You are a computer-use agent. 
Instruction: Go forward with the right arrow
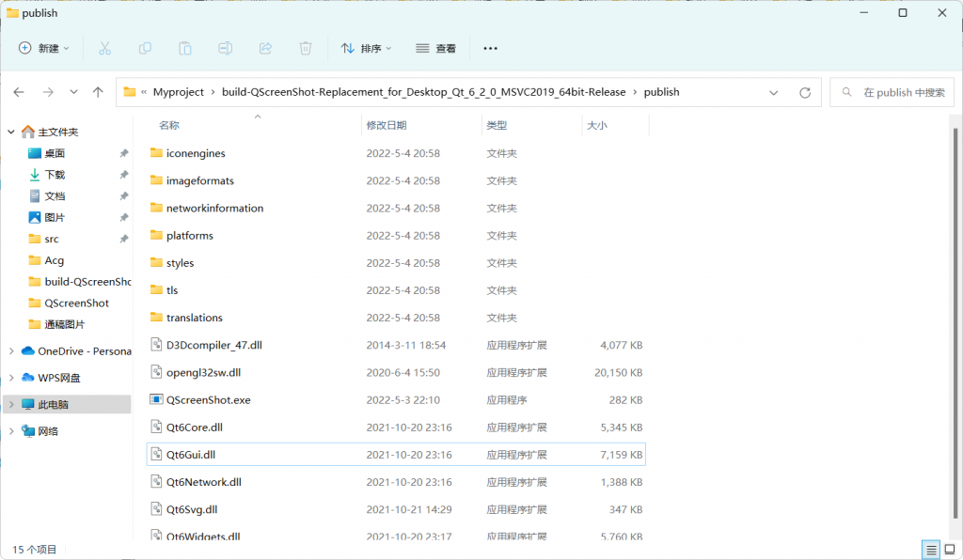pos(48,92)
